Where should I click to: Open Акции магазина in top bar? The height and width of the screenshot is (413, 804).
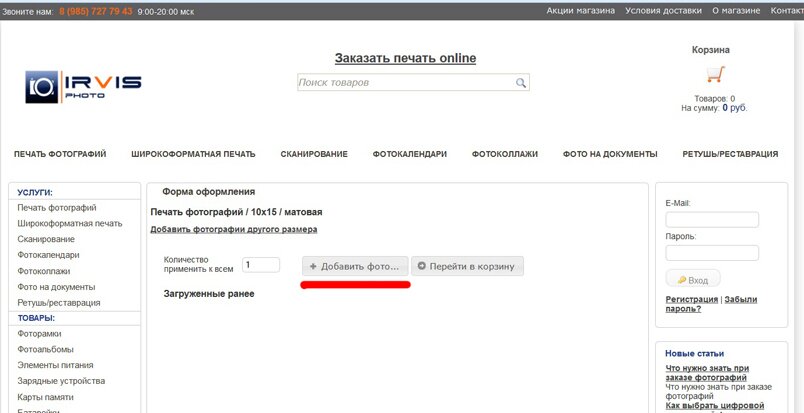point(580,11)
